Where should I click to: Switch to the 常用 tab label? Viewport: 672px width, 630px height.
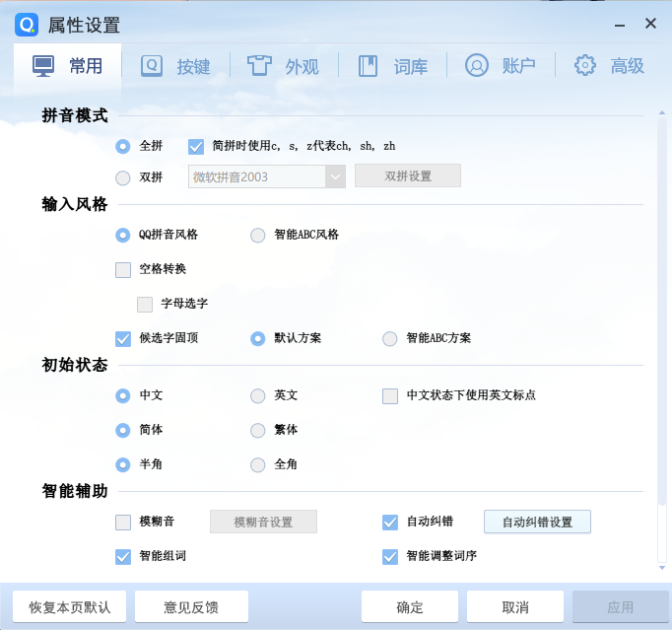86,66
